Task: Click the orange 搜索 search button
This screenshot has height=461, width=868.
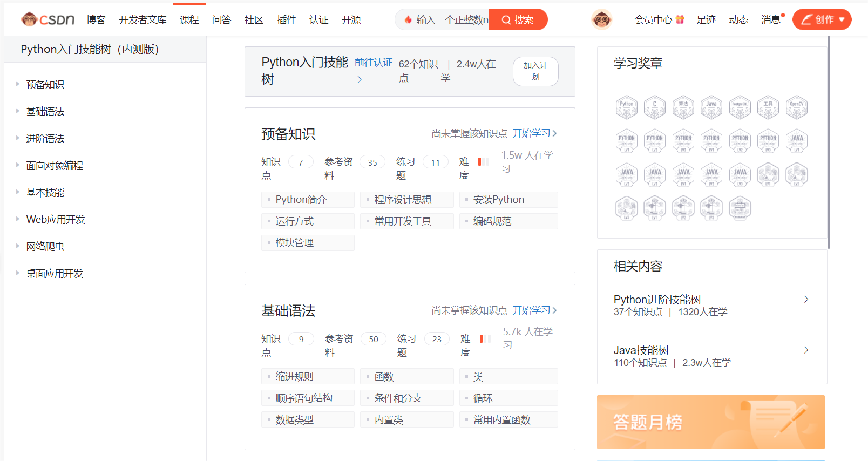Action: point(518,19)
